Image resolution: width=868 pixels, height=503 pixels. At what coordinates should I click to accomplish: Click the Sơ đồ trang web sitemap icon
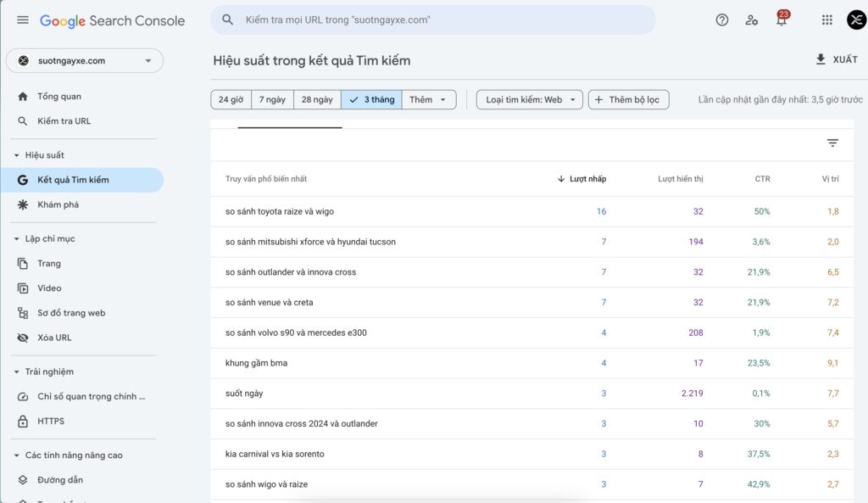23,313
